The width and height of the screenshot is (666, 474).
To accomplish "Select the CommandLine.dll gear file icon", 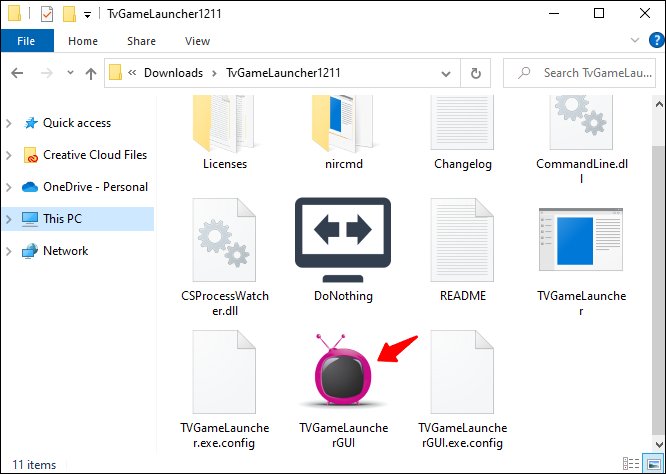I will click(x=581, y=122).
